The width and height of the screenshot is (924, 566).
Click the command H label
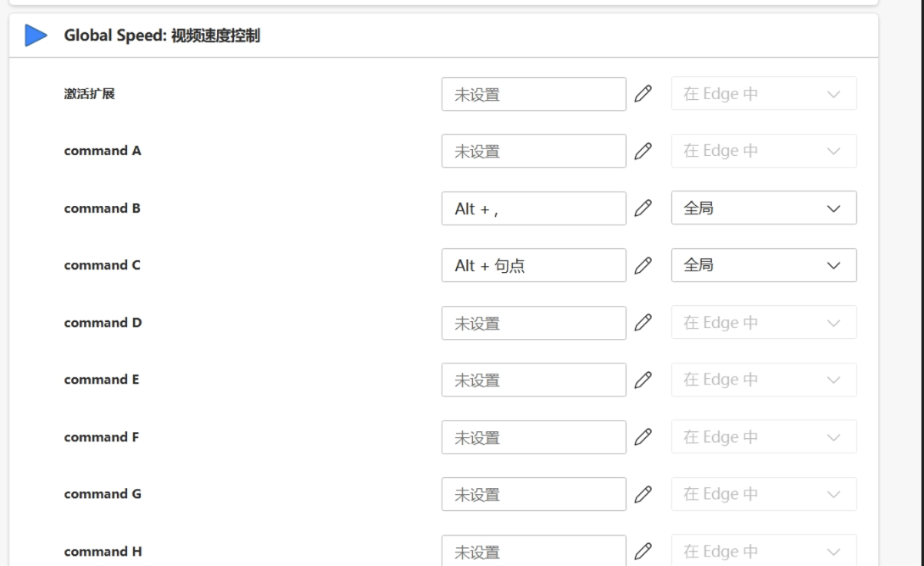103,552
